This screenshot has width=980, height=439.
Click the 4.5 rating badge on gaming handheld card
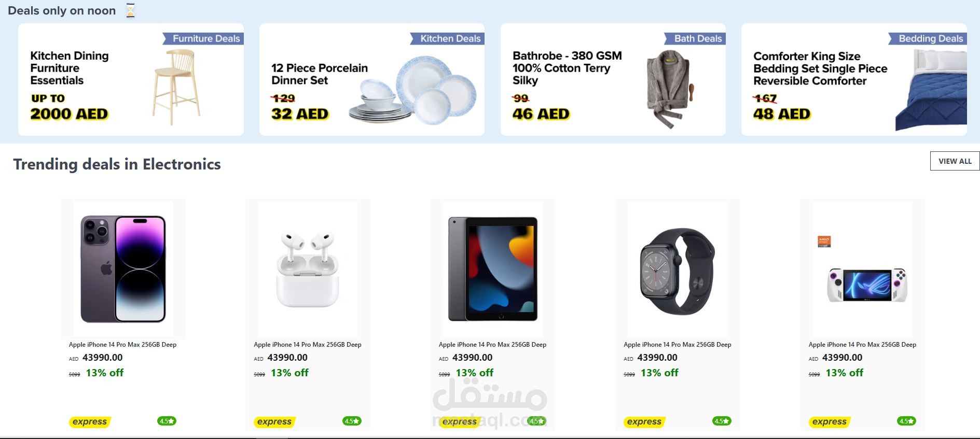tap(906, 421)
